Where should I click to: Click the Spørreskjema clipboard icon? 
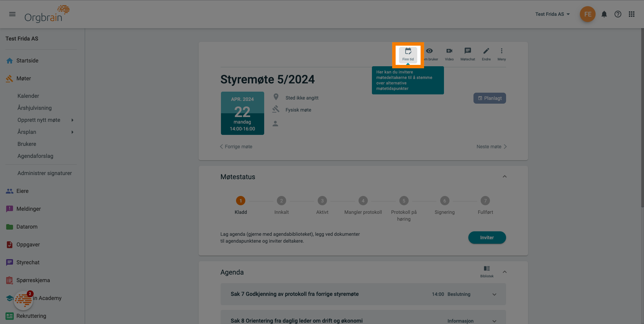coord(10,280)
